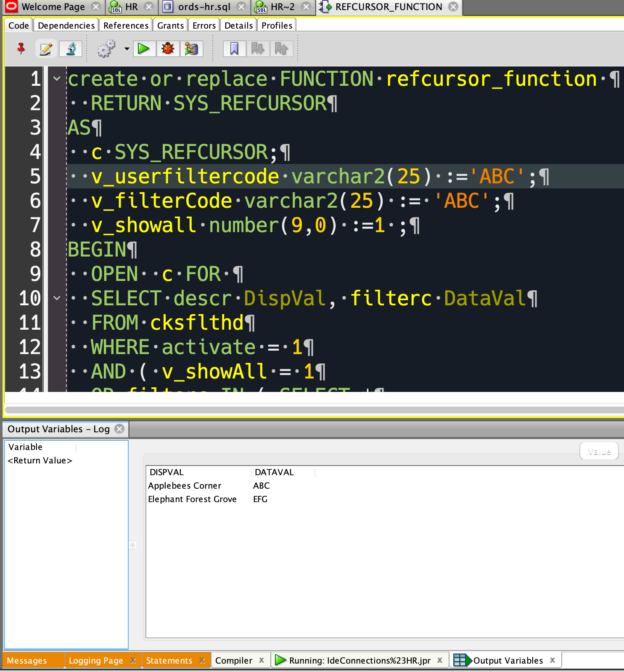Click the red pin (freeze view) icon
Screen dimensions: 624x672
point(21,49)
